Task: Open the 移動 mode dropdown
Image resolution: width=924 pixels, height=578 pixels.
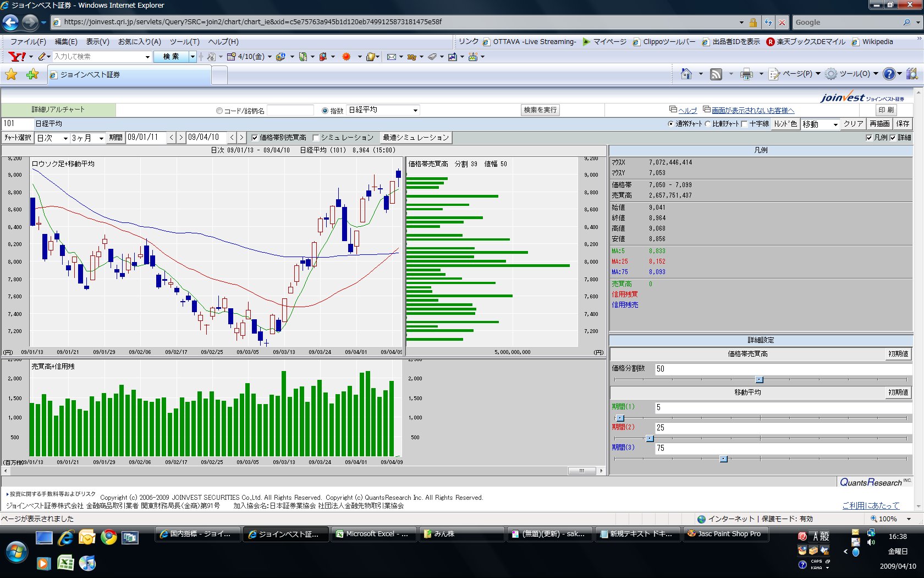Action: (x=820, y=124)
